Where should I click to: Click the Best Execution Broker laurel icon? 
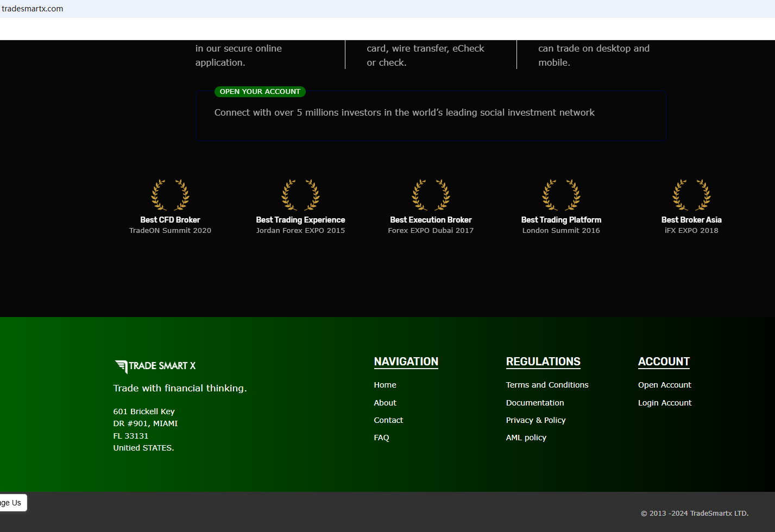coord(431,195)
